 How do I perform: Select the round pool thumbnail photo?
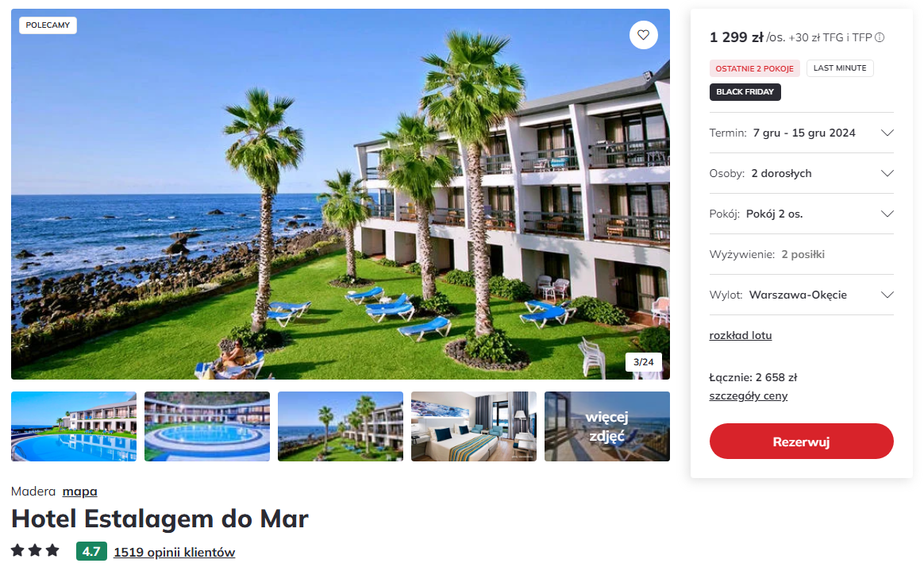coord(207,426)
